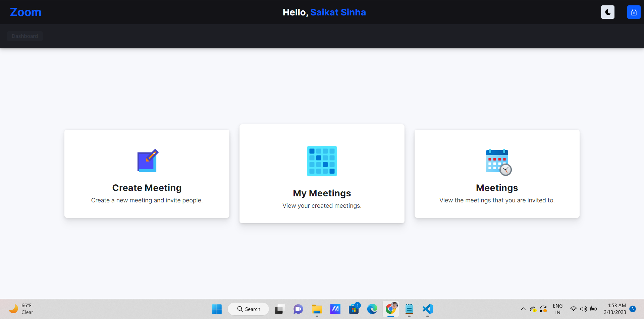Click the volume speaker icon

584,309
